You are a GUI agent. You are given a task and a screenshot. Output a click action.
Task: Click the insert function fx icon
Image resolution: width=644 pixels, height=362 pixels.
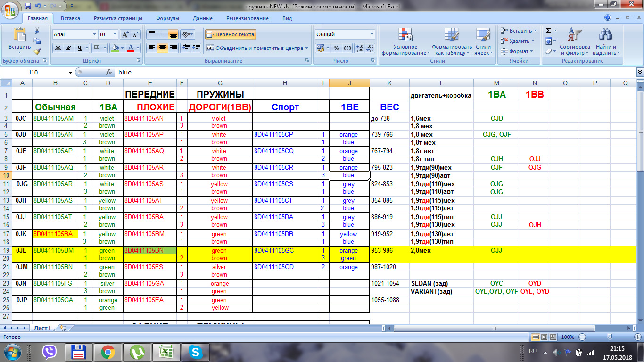[x=109, y=72]
